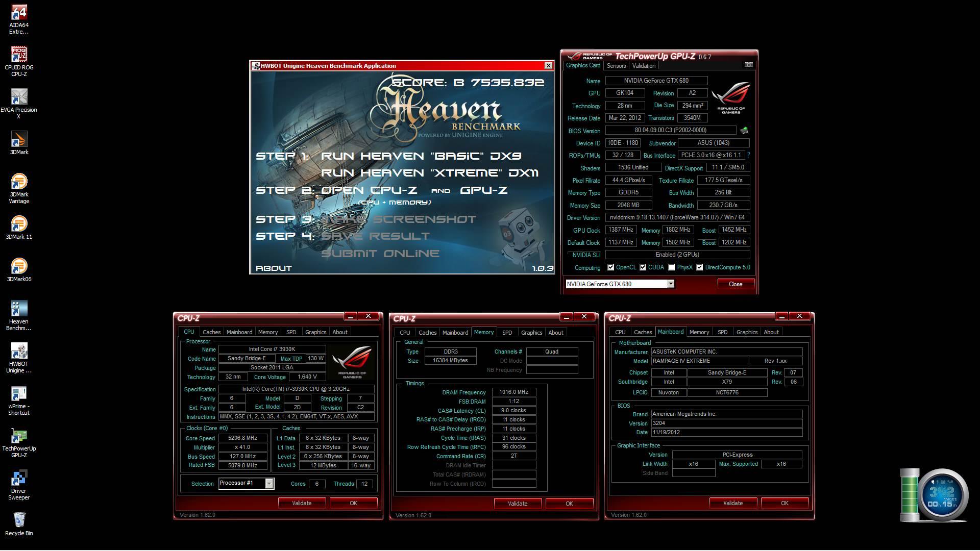Open the TechPowerUp GPU-Z desktop icon
Screen dimensions: 980x551
point(19,443)
